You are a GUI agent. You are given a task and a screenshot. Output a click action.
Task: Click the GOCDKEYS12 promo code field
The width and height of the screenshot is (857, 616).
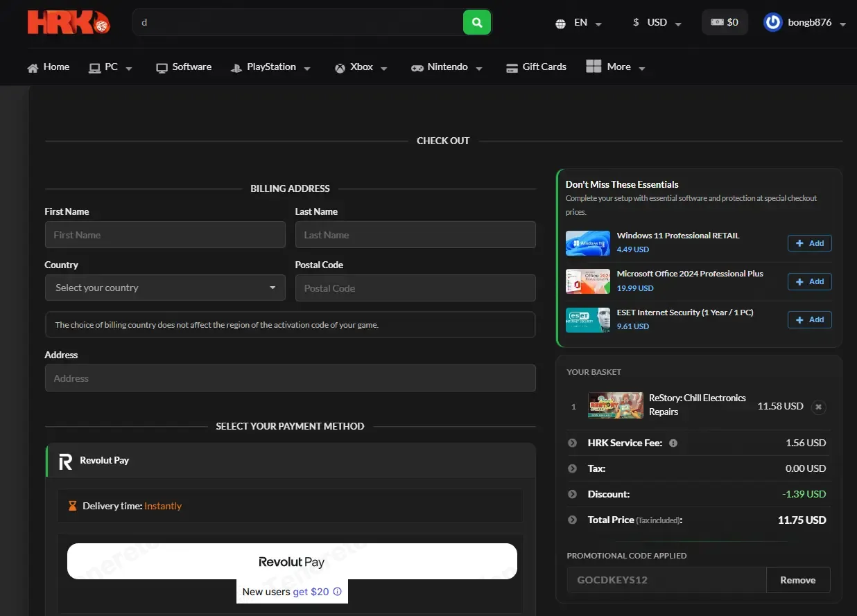coord(666,580)
